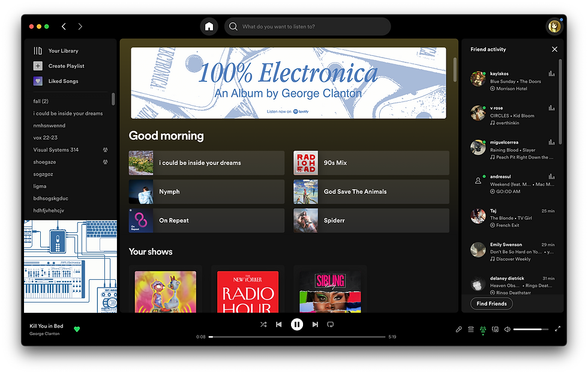588x374 pixels.
Task: Click the equalizer icon beside v rose
Action: (551, 108)
